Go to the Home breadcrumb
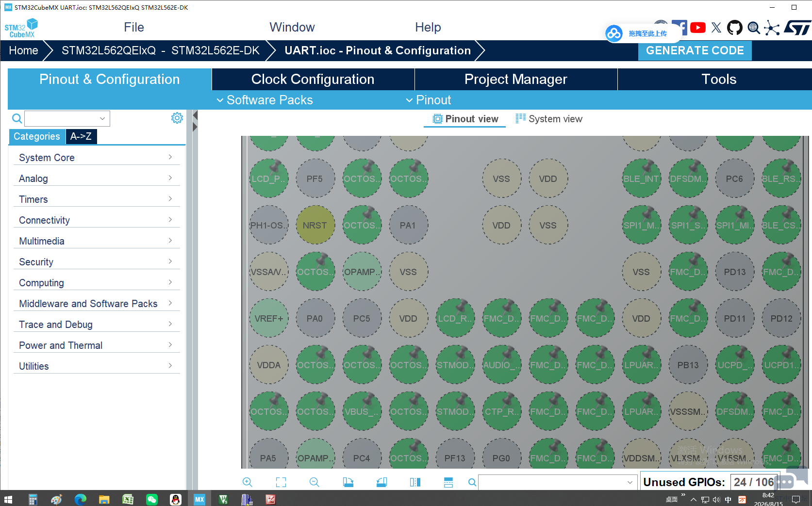 tap(23, 50)
